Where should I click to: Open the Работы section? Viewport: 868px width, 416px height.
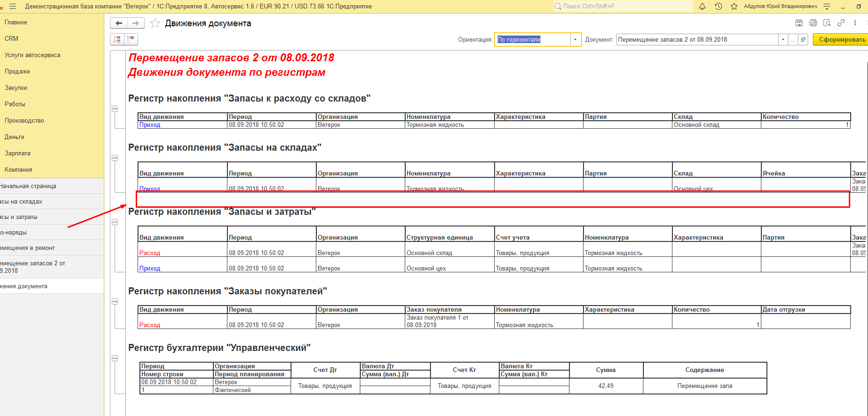[x=15, y=104]
